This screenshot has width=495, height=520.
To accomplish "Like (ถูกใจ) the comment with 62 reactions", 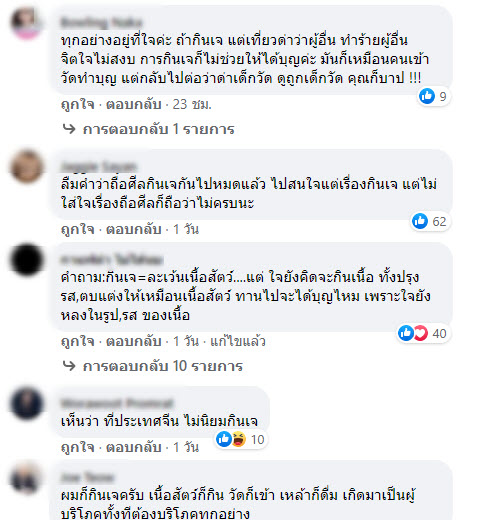I will [78, 229].
